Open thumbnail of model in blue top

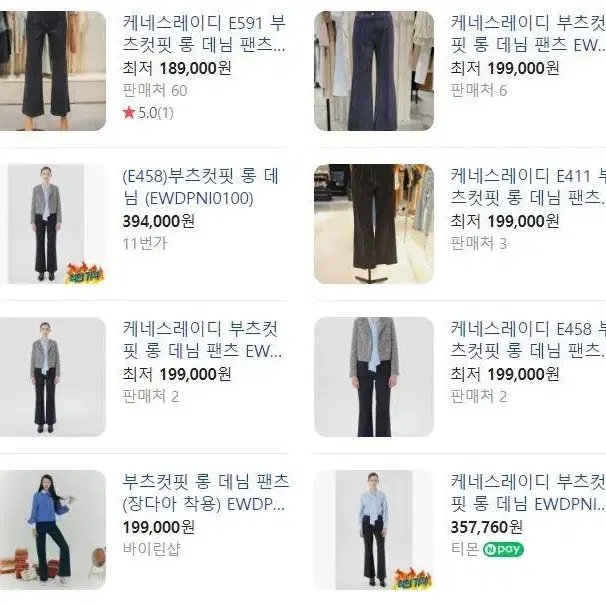coord(53,530)
